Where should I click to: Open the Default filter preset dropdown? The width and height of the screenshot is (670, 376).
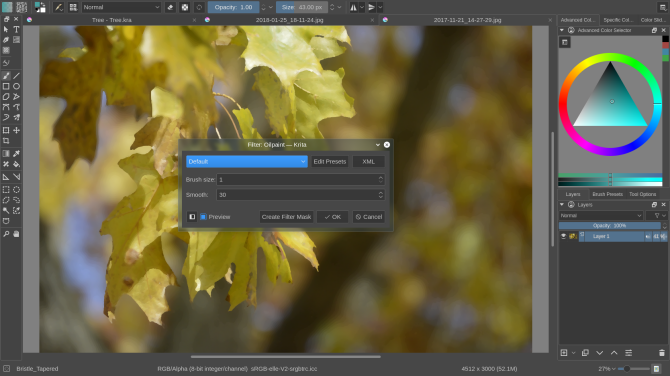tap(247, 162)
